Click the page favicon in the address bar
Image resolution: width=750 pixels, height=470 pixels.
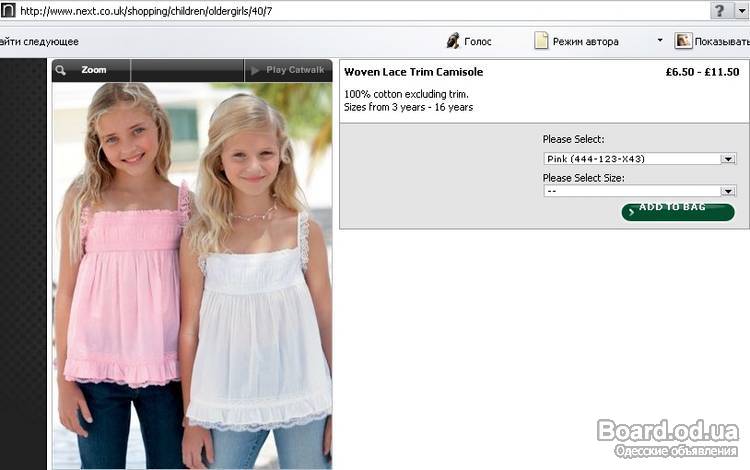pyautogui.click(x=8, y=11)
